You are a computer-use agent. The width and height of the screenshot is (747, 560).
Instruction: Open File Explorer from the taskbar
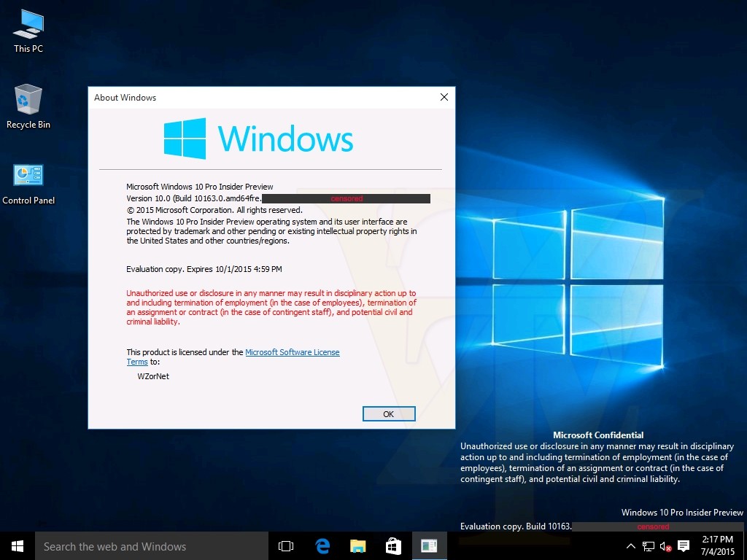click(x=357, y=546)
